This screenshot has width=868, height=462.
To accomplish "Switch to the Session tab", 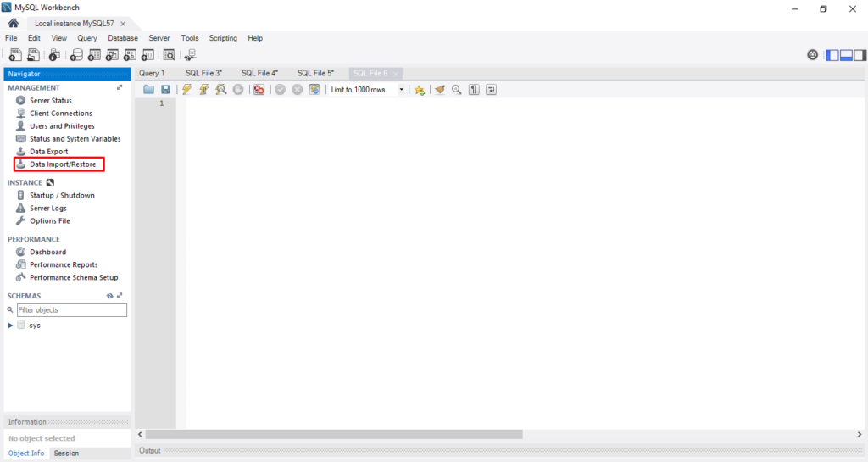I will [66, 454].
